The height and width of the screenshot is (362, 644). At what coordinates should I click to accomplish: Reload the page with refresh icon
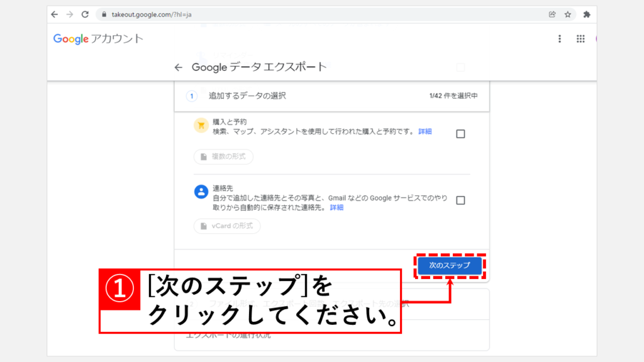(x=85, y=14)
